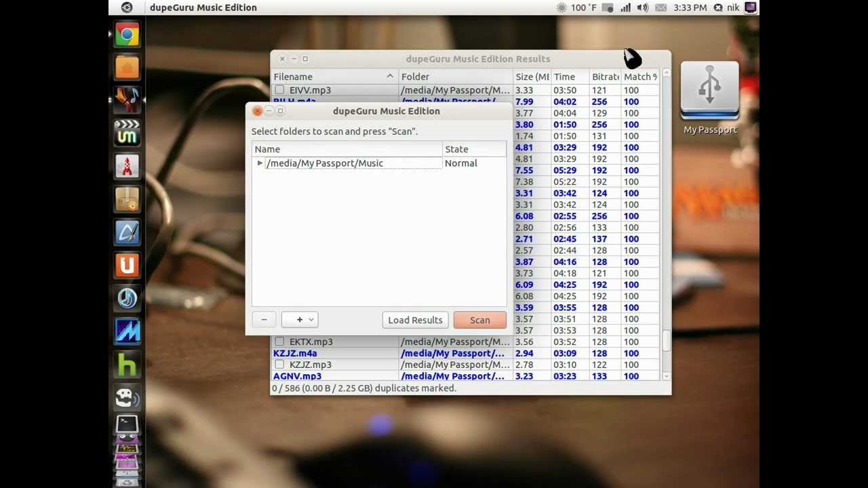Open the session menu icon beside nik
Viewport: 868px width, 488px height.
pos(750,7)
